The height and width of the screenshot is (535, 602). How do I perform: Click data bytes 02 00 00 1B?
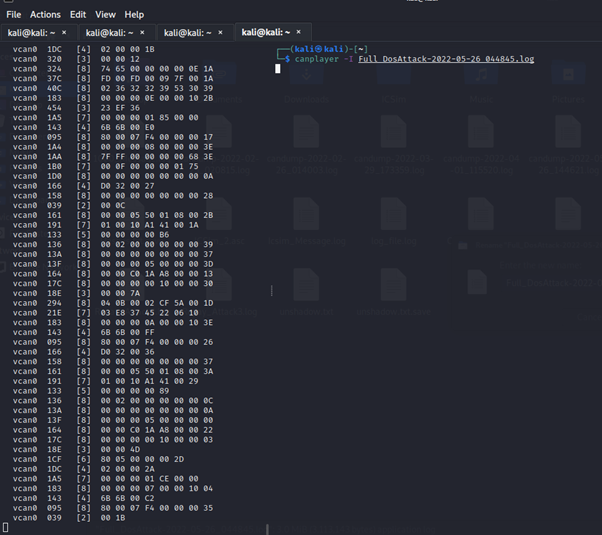(x=127, y=49)
